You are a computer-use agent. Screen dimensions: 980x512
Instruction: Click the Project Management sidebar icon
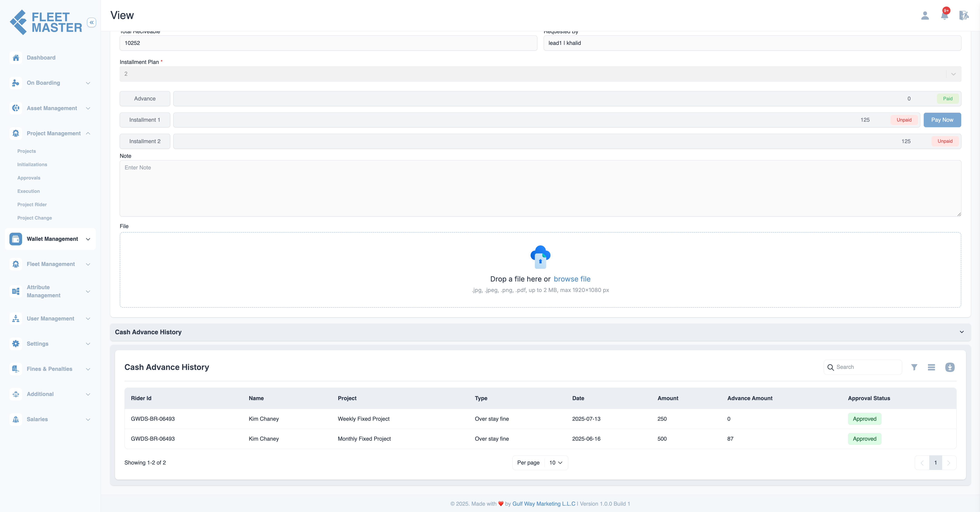click(16, 133)
